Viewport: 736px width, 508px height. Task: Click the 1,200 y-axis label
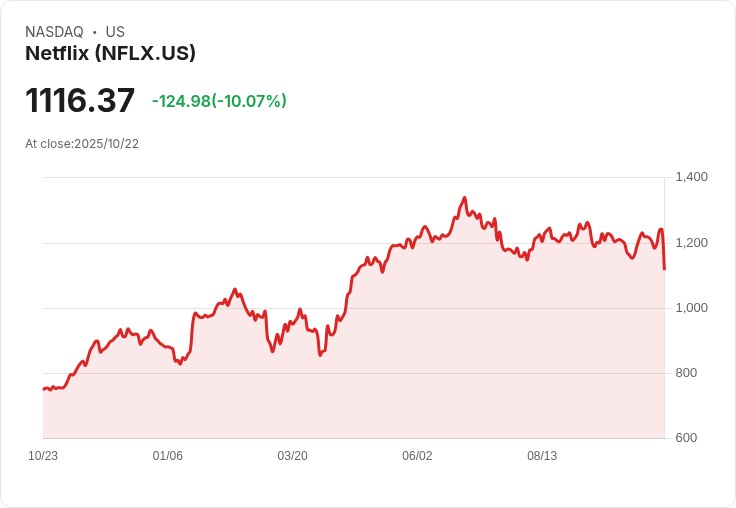point(691,242)
